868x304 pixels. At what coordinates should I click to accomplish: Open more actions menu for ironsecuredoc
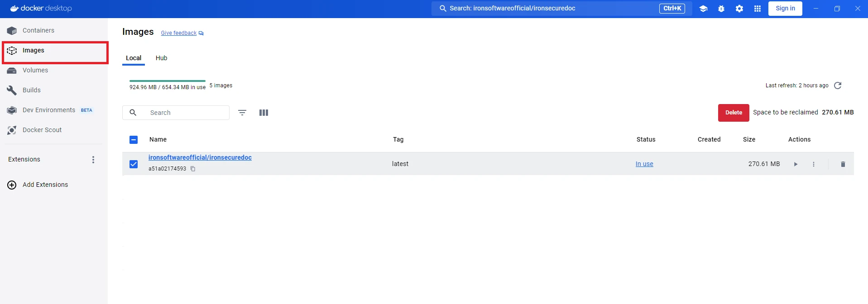click(x=814, y=164)
